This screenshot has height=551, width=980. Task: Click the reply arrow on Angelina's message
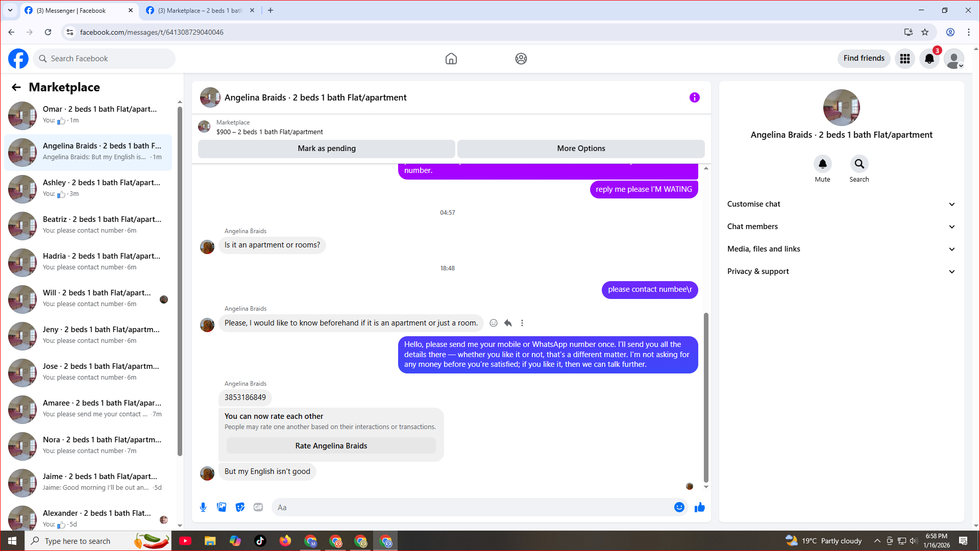coord(508,323)
